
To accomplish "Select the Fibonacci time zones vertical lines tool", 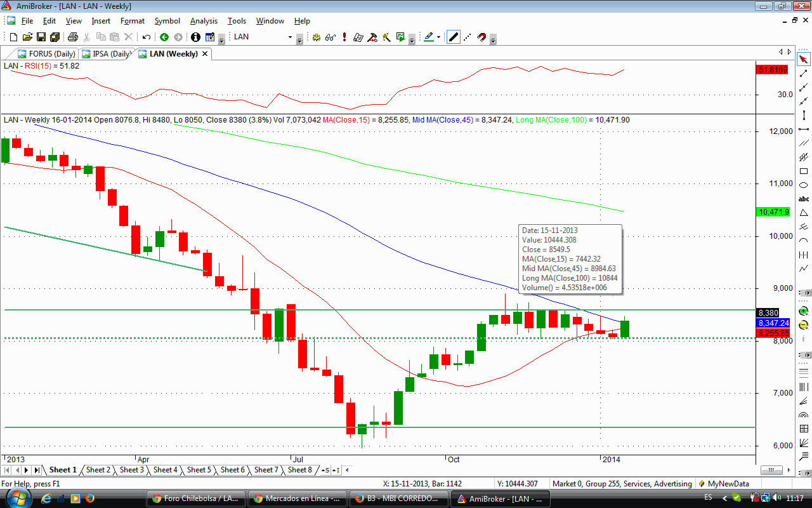I will [804, 388].
